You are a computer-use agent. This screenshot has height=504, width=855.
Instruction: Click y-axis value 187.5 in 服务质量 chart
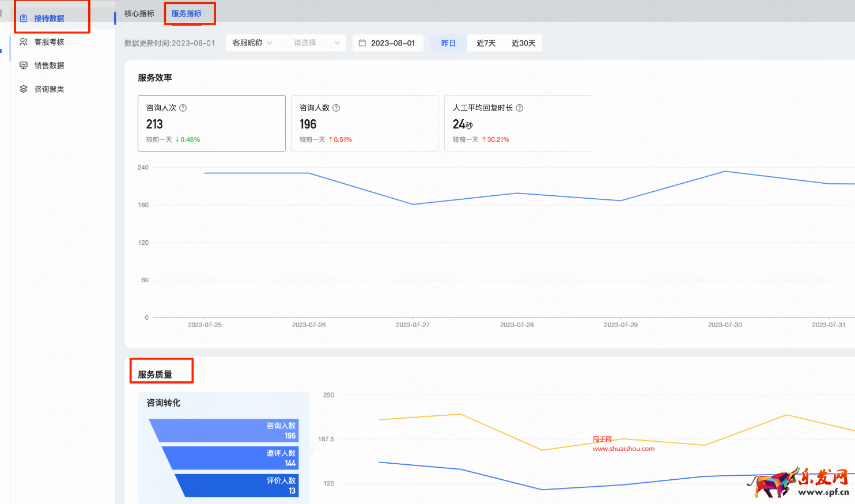click(x=326, y=439)
